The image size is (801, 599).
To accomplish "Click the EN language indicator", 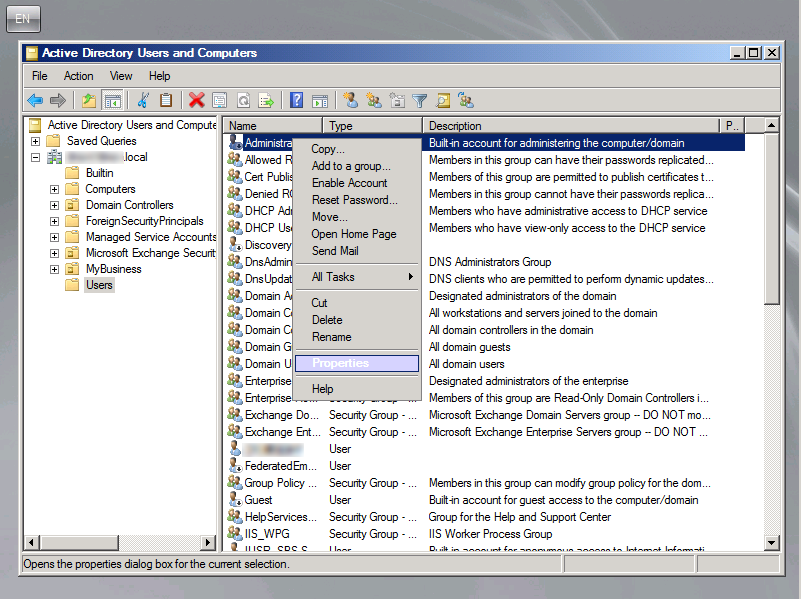I will click(x=23, y=19).
